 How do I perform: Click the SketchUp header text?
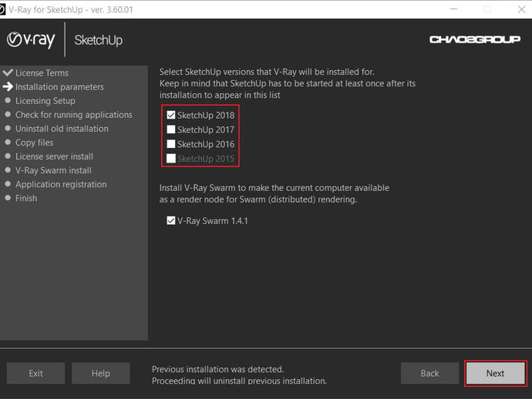click(x=99, y=40)
